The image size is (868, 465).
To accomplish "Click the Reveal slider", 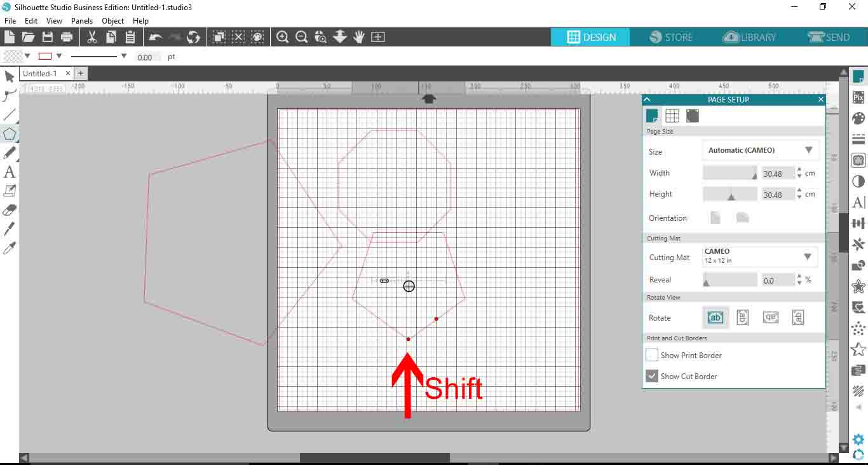I will point(730,279).
